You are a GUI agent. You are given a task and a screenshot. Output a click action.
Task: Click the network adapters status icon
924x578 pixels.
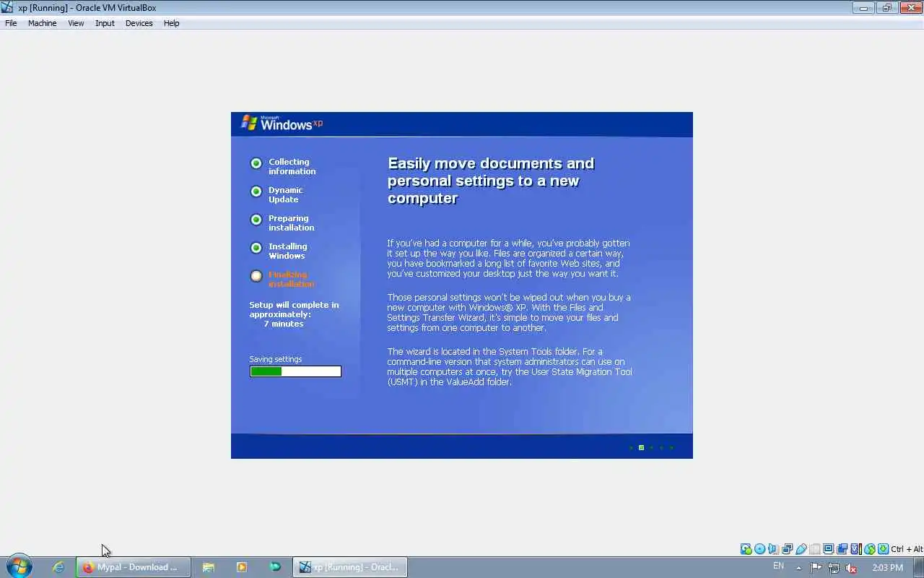[788, 549]
